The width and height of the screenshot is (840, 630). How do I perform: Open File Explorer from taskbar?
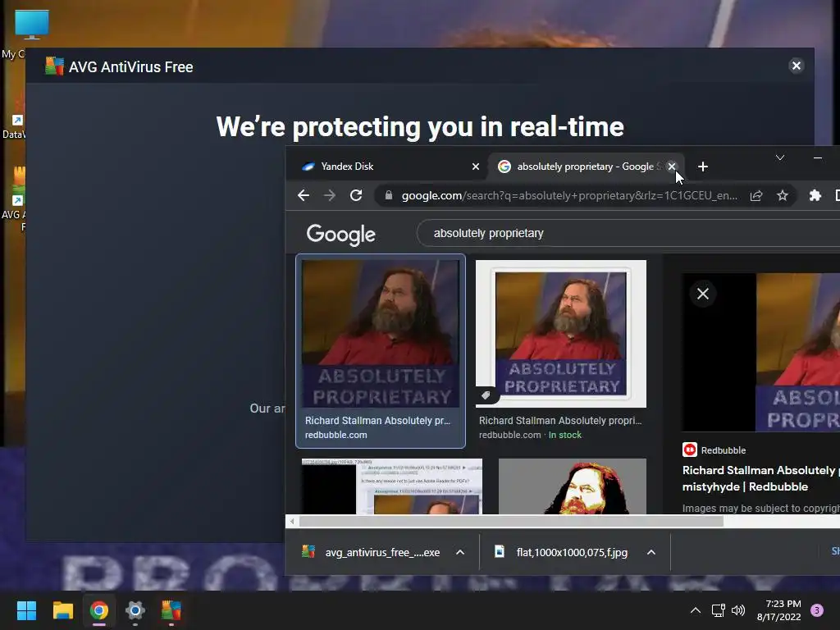[x=62, y=610]
